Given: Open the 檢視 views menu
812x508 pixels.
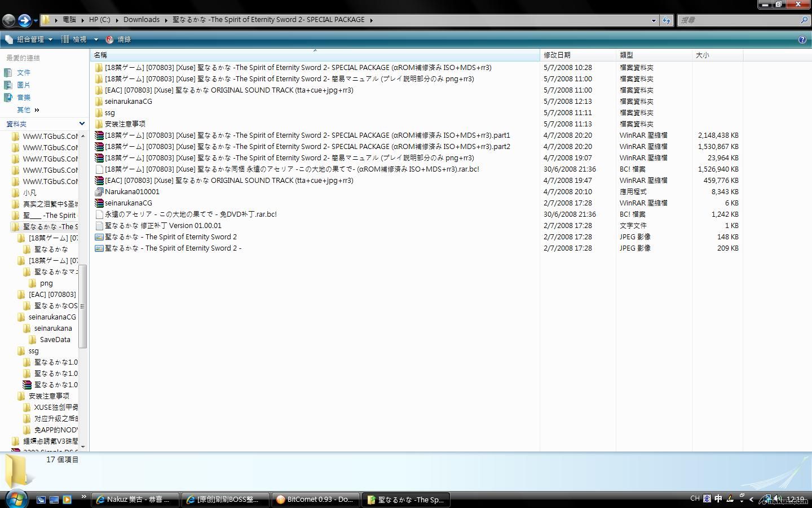Looking at the screenshot, I should click(x=74, y=40).
